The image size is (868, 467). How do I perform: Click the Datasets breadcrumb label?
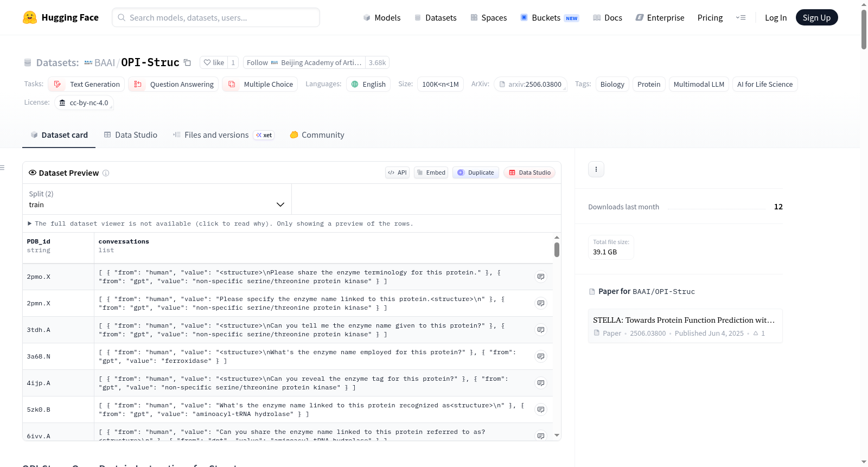click(x=58, y=63)
